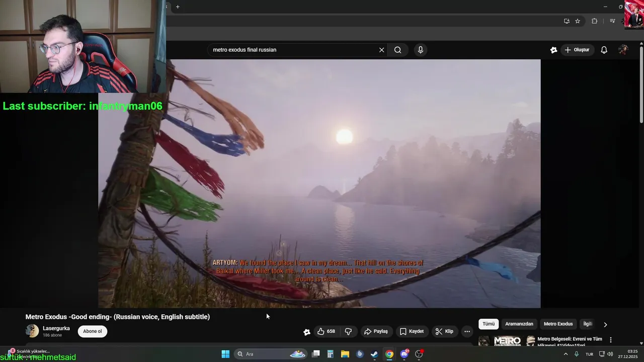The width and height of the screenshot is (644, 362).
Task: Open the round blue taskbar app
Action: (360, 354)
